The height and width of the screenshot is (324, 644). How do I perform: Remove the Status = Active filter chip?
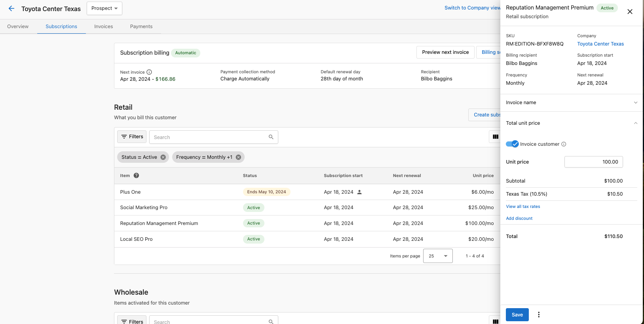click(x=163, y=157)
